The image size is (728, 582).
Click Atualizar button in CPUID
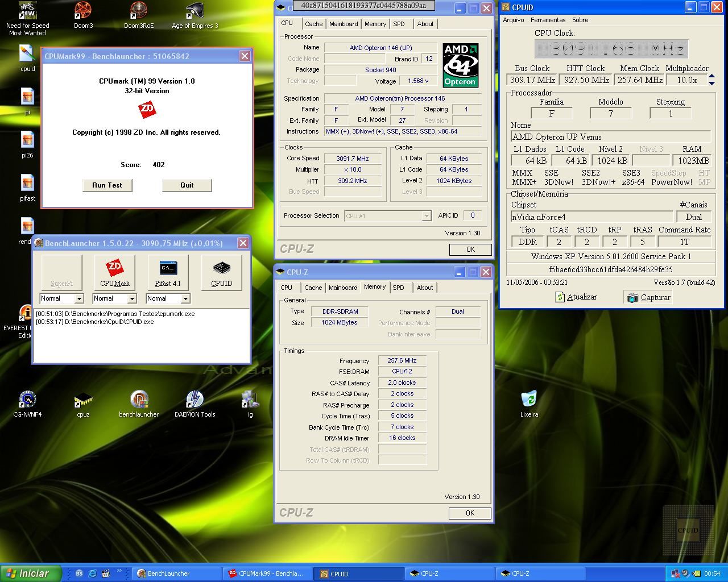[x=576, y=297]
